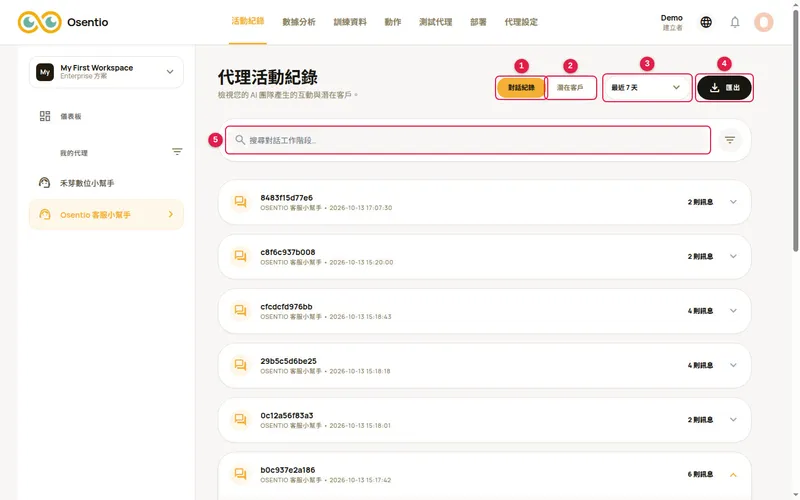Image resolution: width=800 pixels, height=500 pixels.
Task: Open 儀表板 in the sidebar
Action: [x=70, y=116]
